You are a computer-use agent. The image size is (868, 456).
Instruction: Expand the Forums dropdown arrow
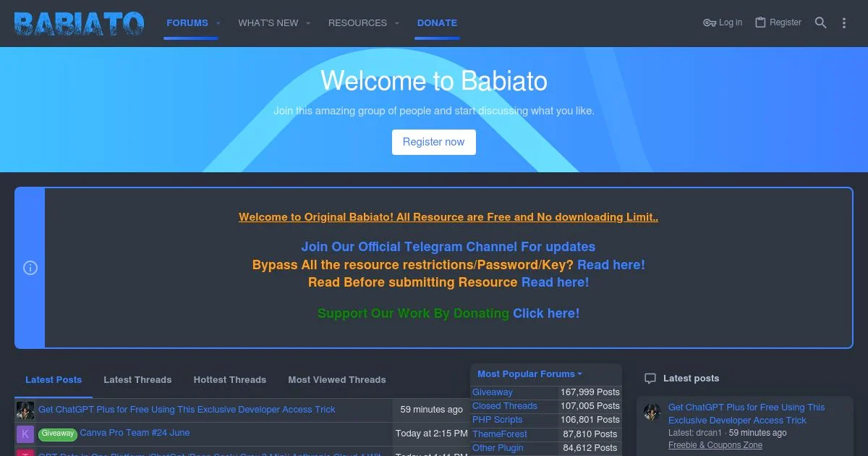pos(218,23)
